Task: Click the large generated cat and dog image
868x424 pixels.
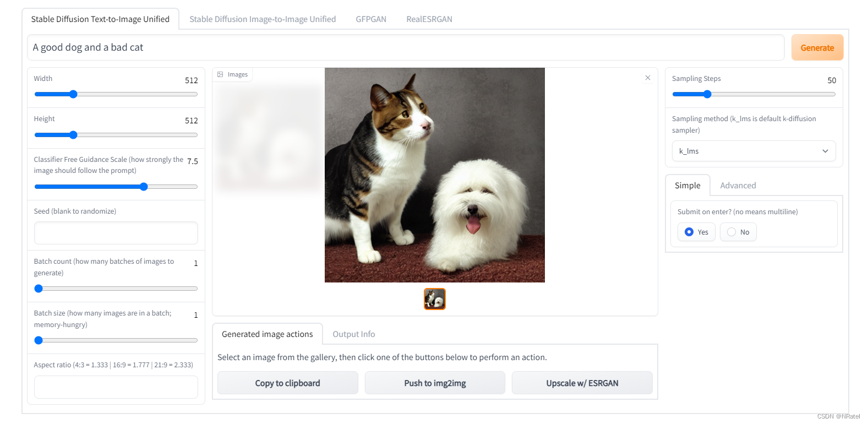Action: 434,175
